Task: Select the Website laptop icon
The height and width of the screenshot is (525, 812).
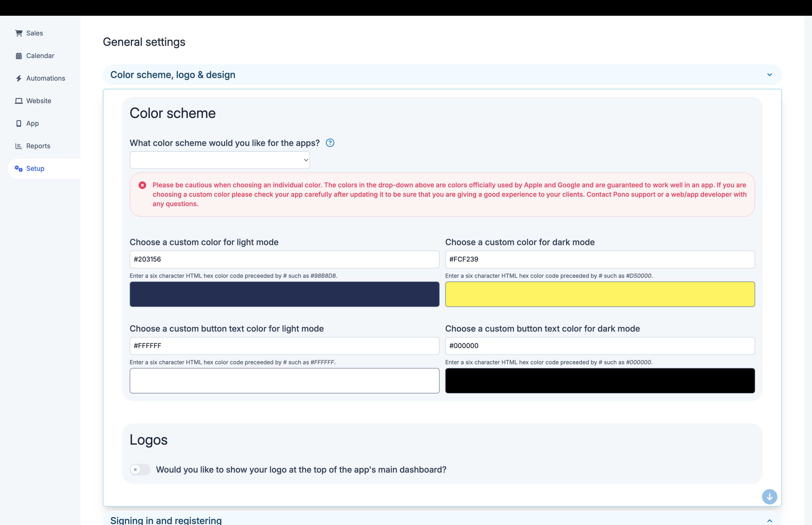Action: (x=19, y=101)
